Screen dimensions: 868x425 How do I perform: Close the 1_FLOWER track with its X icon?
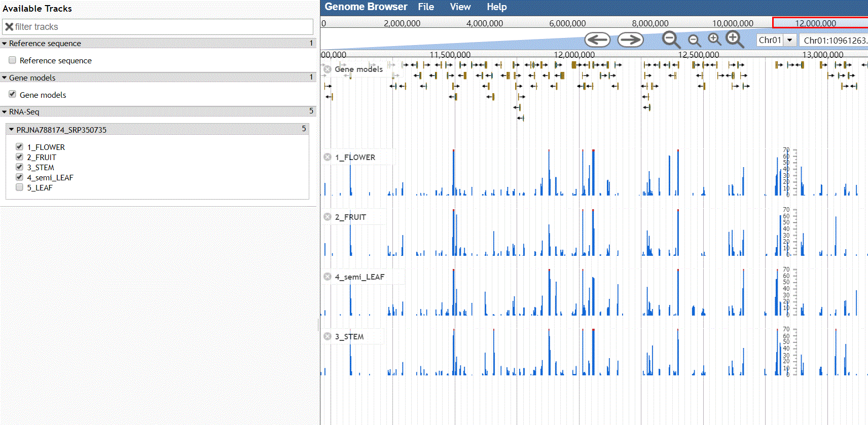coord(328,157)
